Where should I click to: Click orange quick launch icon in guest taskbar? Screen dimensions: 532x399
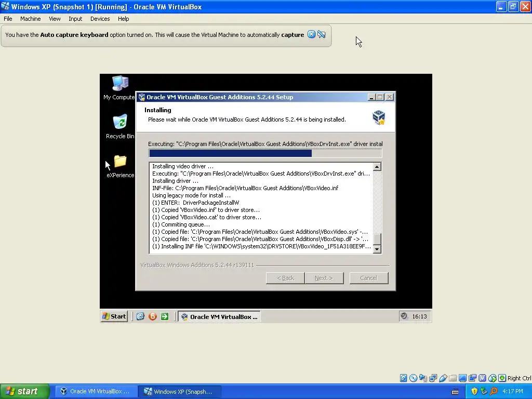153,316
